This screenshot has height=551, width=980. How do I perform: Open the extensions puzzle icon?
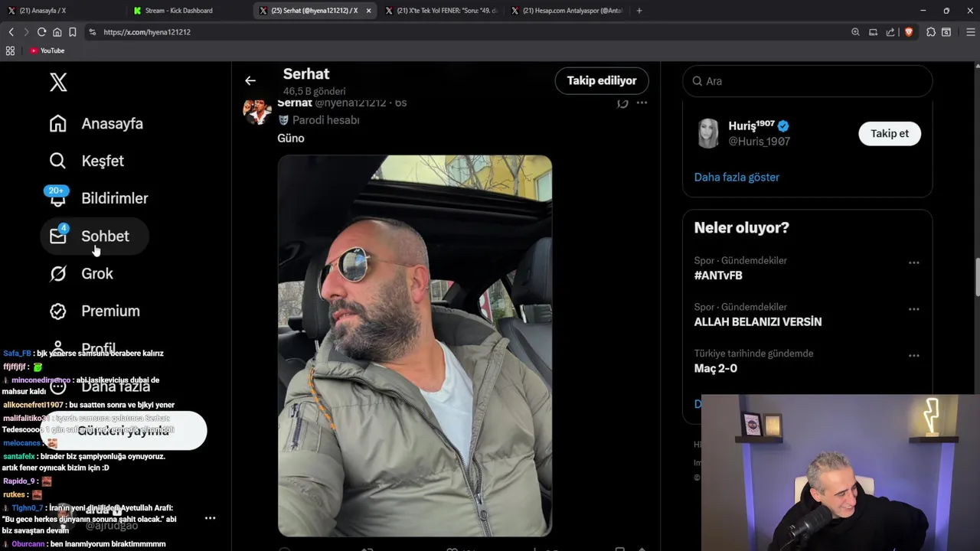pos(931,32)
